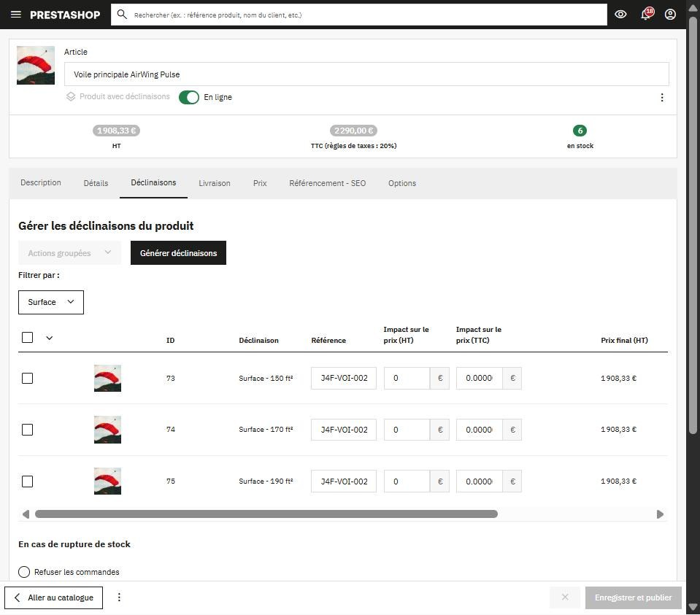
Task: Open footer three-dot more actions menu
Action: tap(119, 597)
